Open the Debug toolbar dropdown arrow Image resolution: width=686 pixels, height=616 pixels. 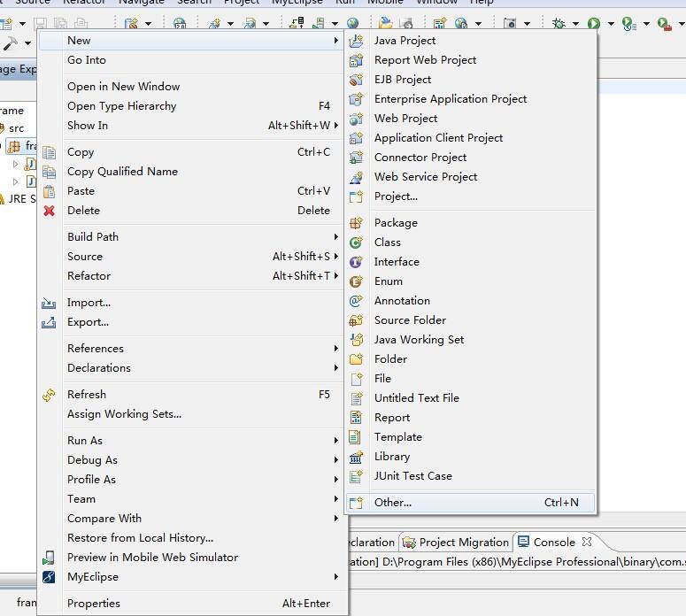[x=575, y=23]
